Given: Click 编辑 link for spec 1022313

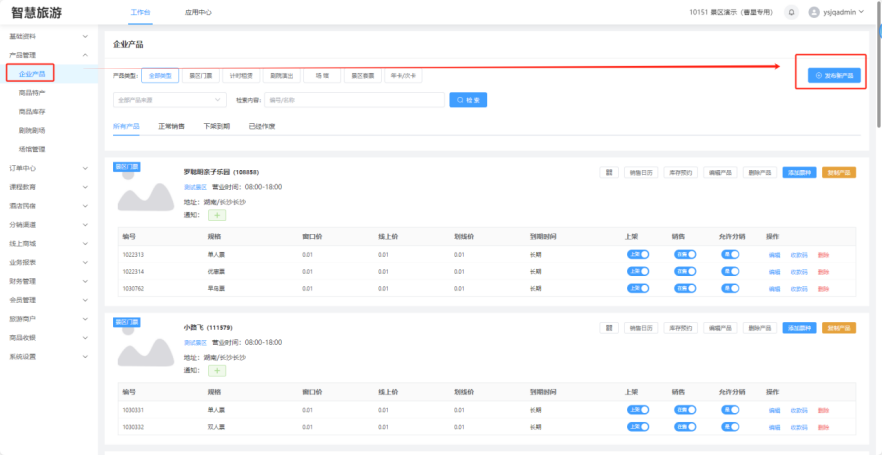Looking at the screenshot, I should point(774,255).
